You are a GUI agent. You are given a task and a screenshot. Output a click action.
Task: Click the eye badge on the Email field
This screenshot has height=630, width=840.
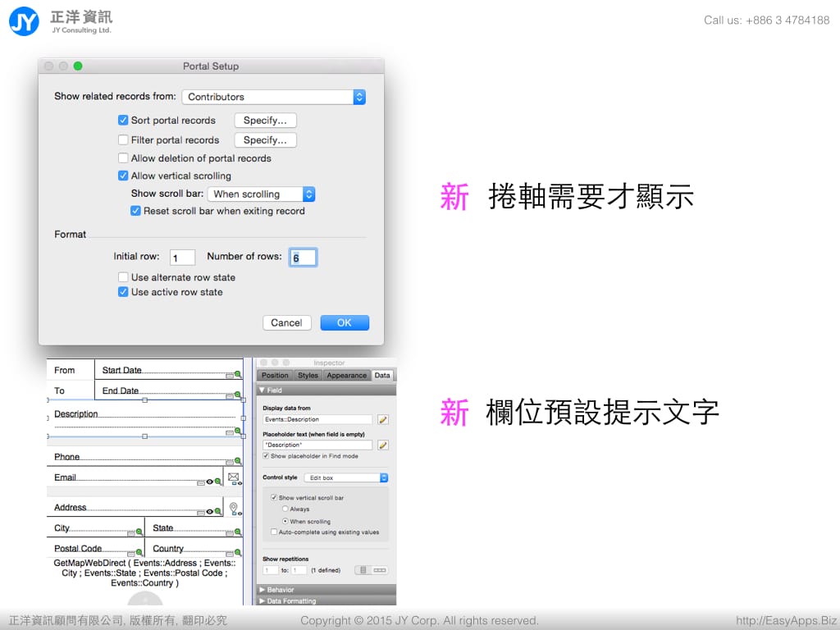(209, 482)
